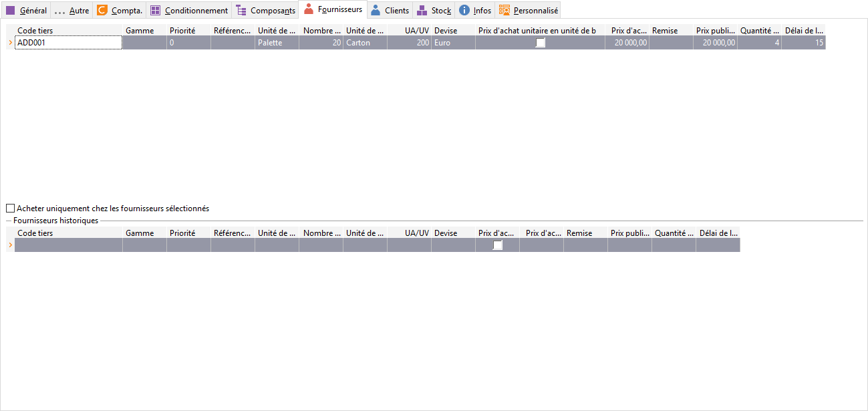Click the Priorité cell showing 0
The image size is (868, 411).
(x=189, y=43)
